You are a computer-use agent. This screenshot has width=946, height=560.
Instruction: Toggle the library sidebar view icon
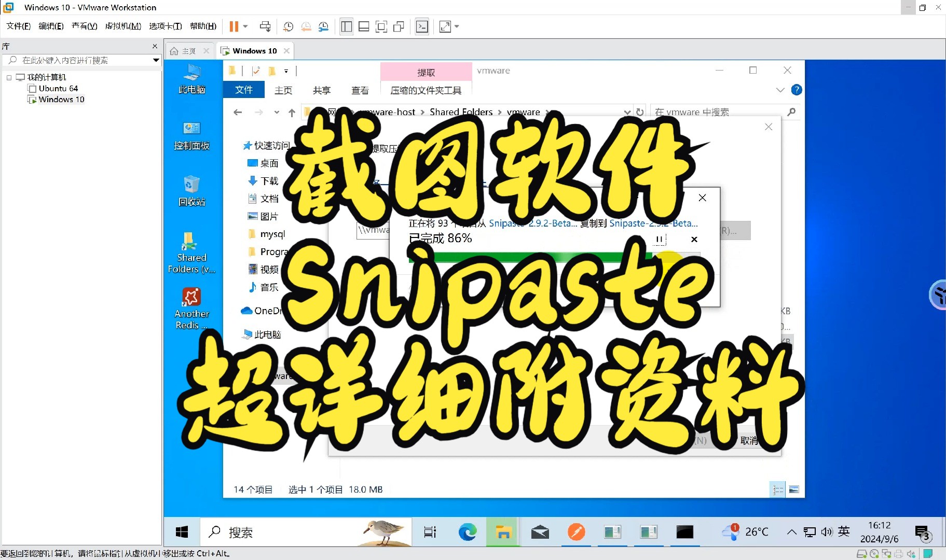(x=347, y=26)
